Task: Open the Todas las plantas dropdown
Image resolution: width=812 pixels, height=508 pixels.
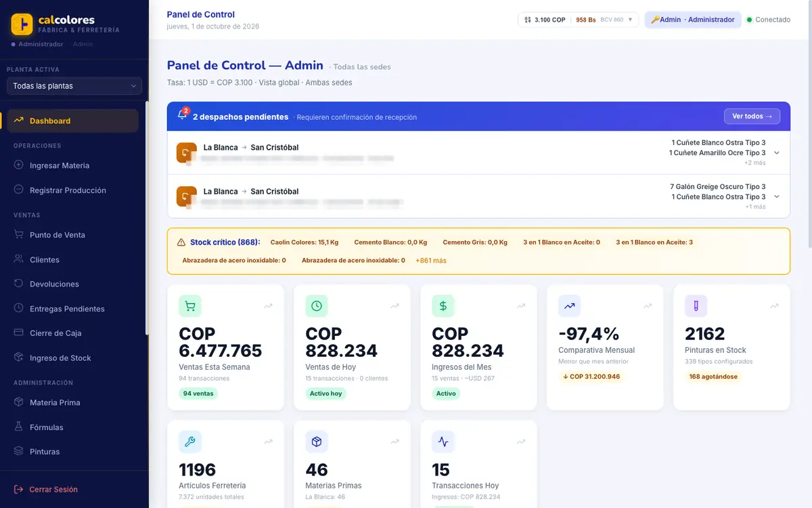Action: (74, 86)
